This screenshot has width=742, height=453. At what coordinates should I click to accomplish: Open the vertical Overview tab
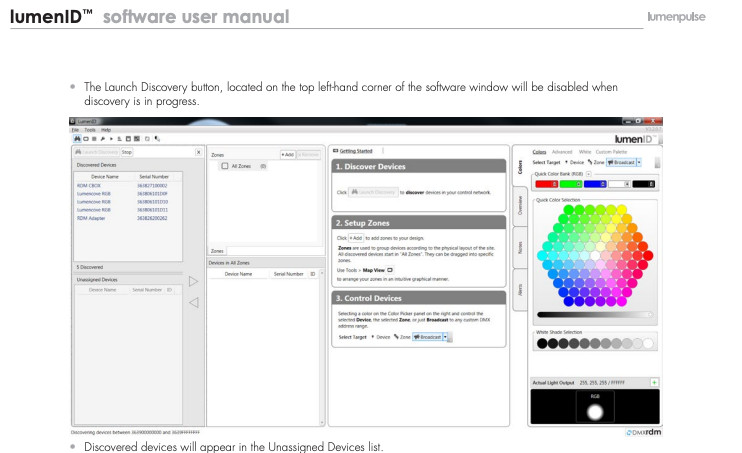pyautogui.click(x=520, y=206)
